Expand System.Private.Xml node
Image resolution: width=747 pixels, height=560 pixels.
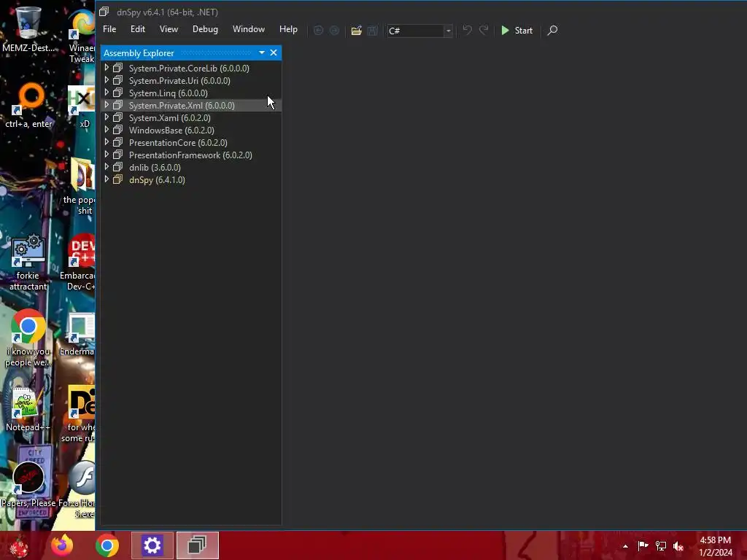tap(107, 105)
